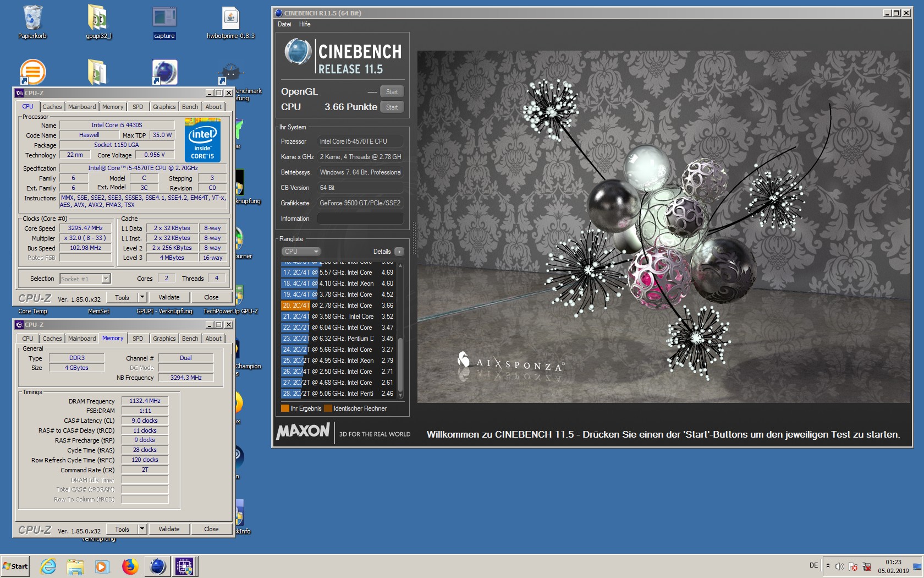
Task: Open Windows Explorer from the taskbar
Action: click(75, 566)
